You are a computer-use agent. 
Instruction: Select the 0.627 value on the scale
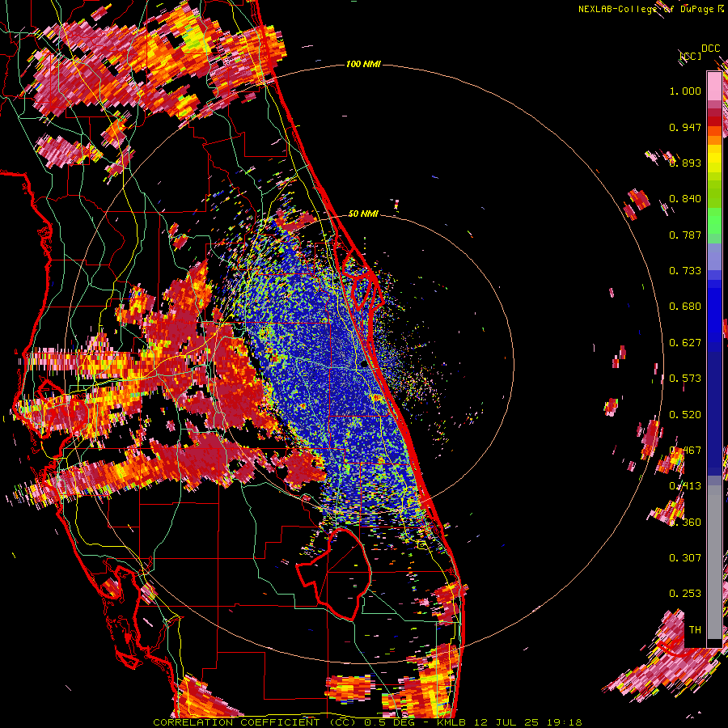[685, 343]
